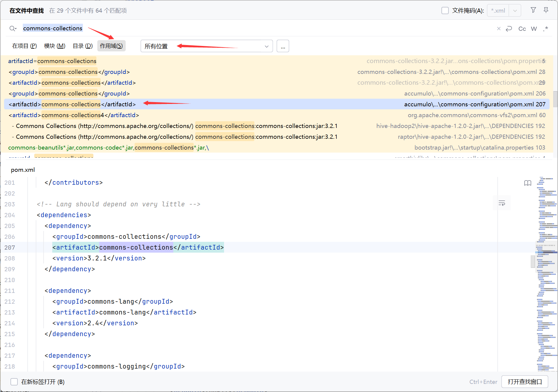Enable the 在新标签打开 (B) checkbox

pyautogui.click(x=14, y=382)
